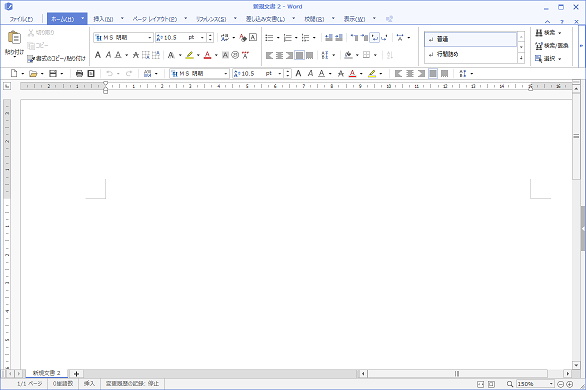Click the clear formatting eraser icon
586x390 pixels.
243,37
